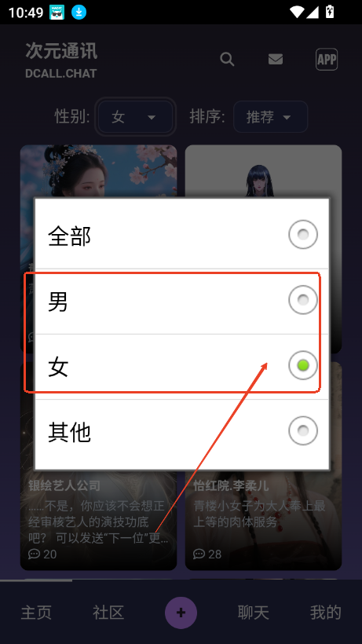The height and width of the screenshot is (644, 362).
Task: Open the envelope messages icon
Action: pos(276,60)
